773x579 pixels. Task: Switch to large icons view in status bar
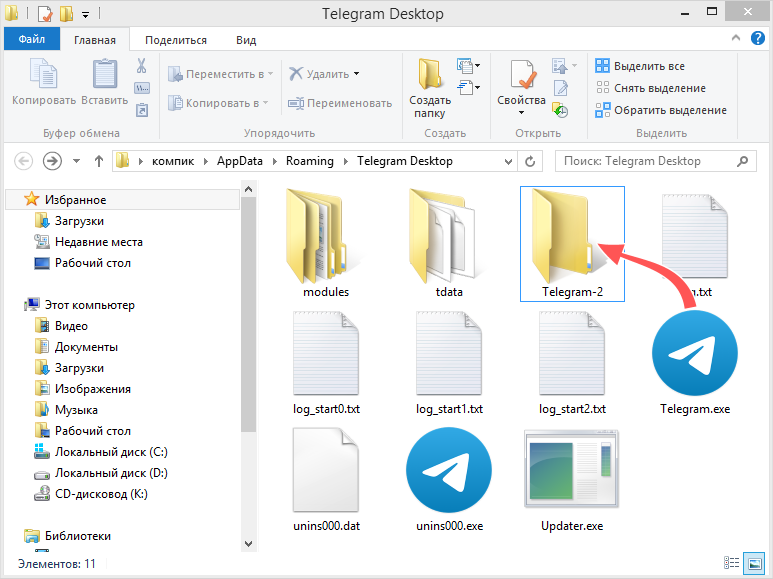(755, 563)
